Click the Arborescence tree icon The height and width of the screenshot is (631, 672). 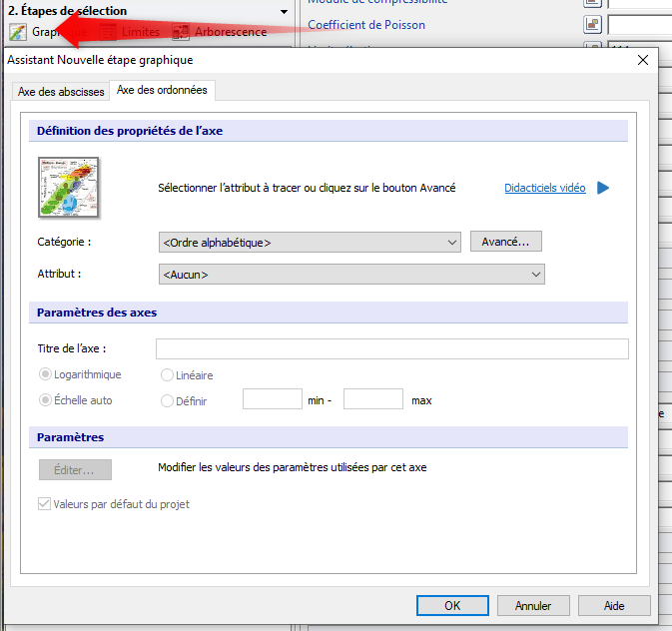click(x=181, y=32)
